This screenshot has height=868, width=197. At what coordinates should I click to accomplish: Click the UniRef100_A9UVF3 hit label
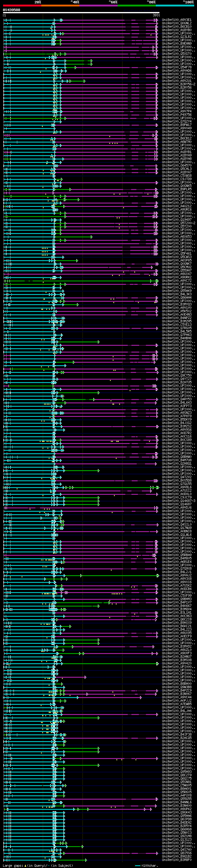click(176, 653)
